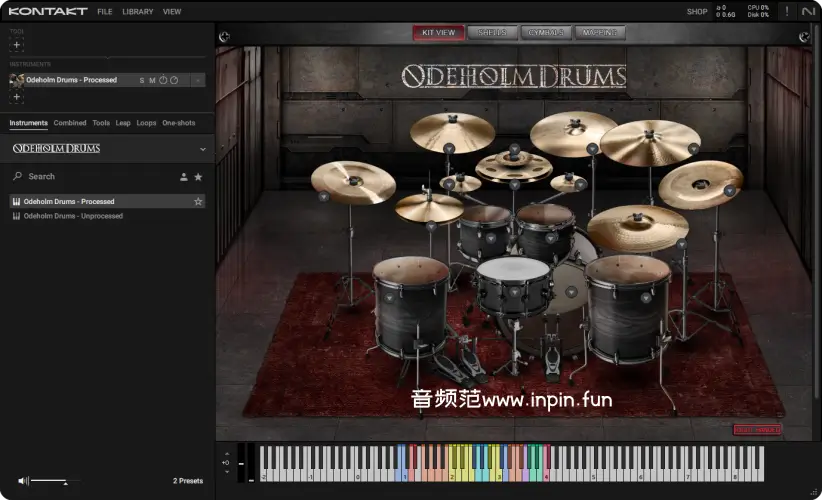Click the Kontakt logo

click(48, 11)
